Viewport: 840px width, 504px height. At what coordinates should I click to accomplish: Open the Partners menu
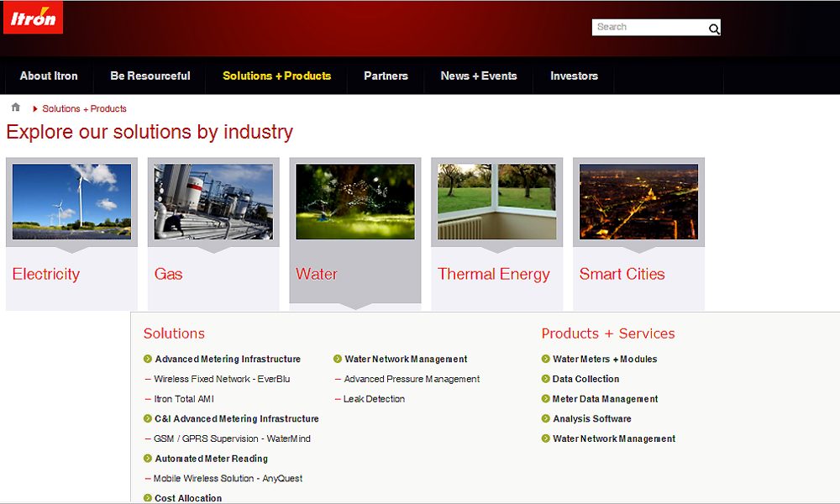click(386, 76)
